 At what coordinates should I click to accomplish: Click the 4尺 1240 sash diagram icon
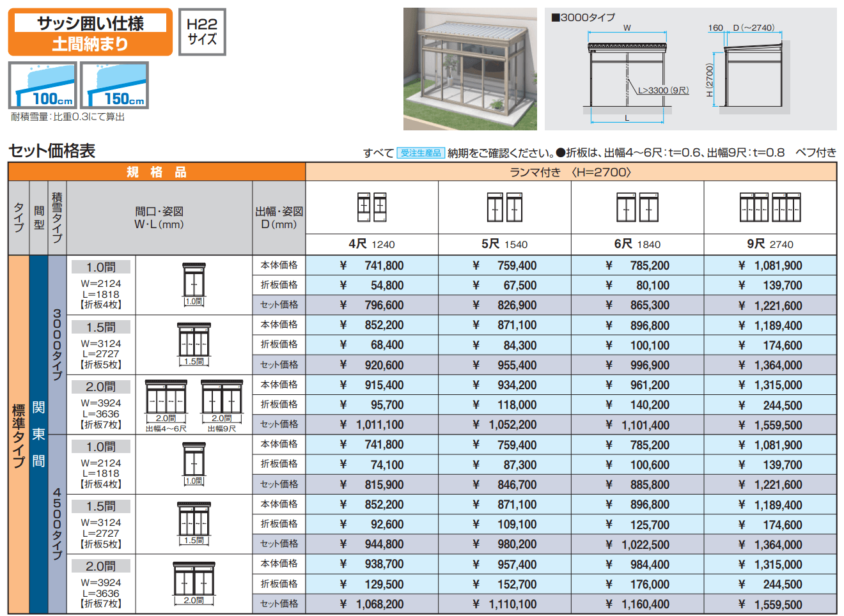pos(371,207)
